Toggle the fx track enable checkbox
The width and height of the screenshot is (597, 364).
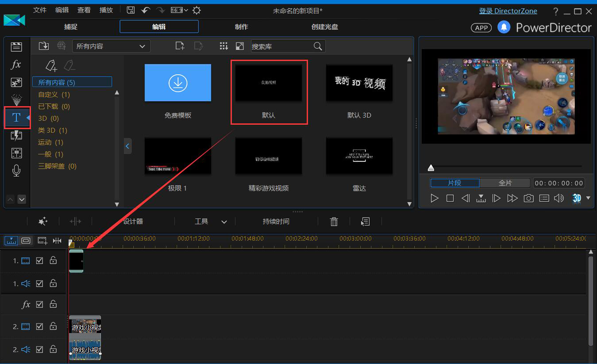[x=39, y=304]
